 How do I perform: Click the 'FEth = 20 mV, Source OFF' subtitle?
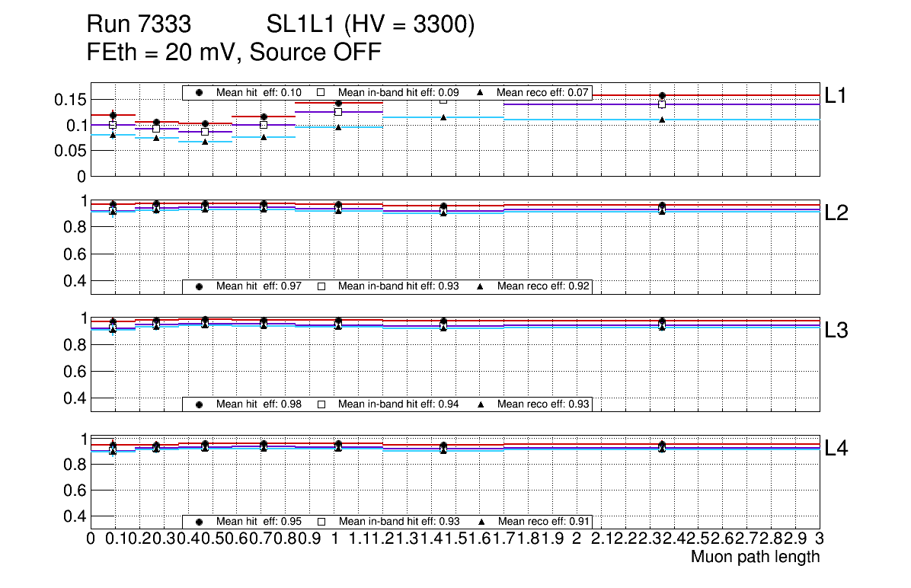(x=234, y=53)
